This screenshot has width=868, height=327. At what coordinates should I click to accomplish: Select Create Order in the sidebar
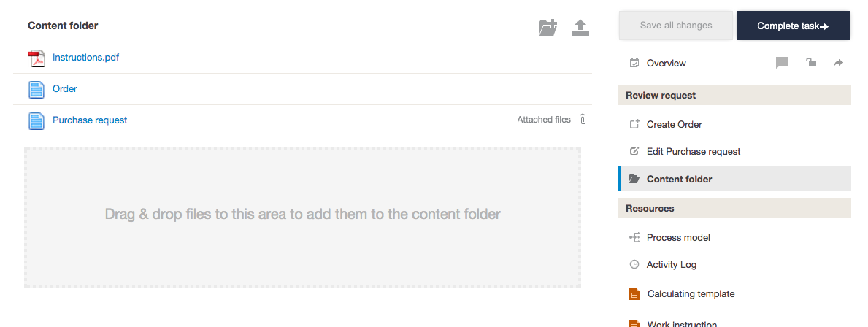pos(674,125)
